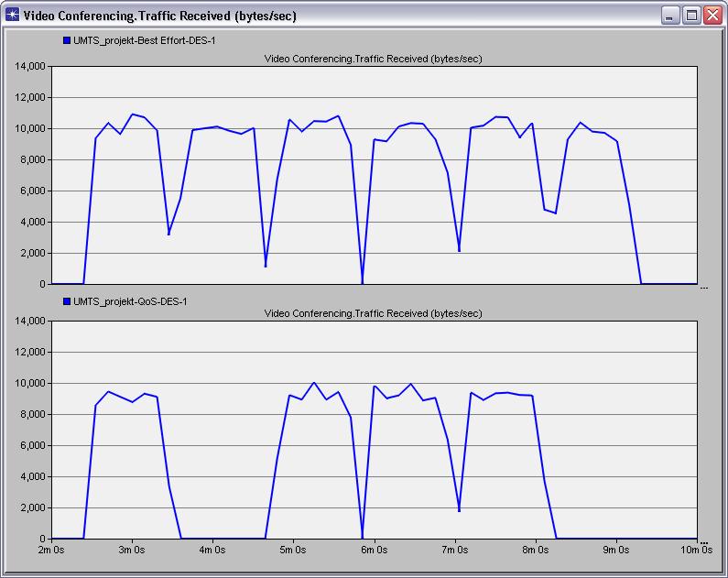Image resolution: width=728 pixels, height=578 pixels.
Task: Click the 8m 0s time axis label
Action: [x=536, y=550]
